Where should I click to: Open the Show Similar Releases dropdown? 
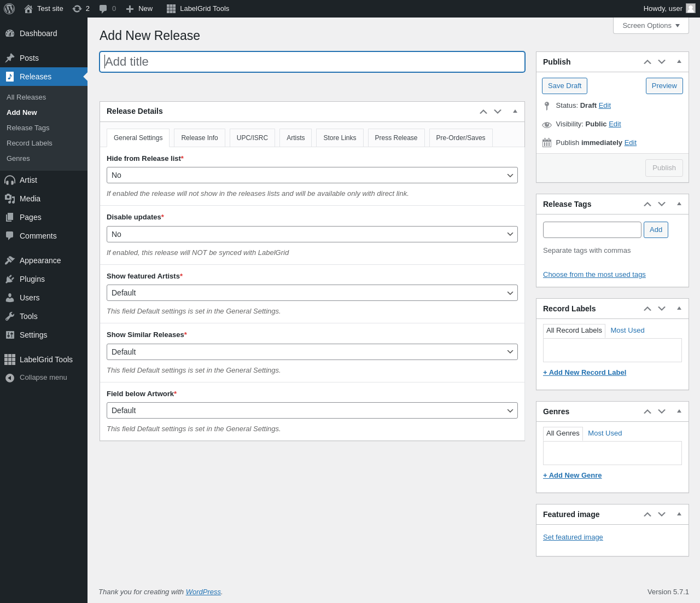click(x=312, y=352)
